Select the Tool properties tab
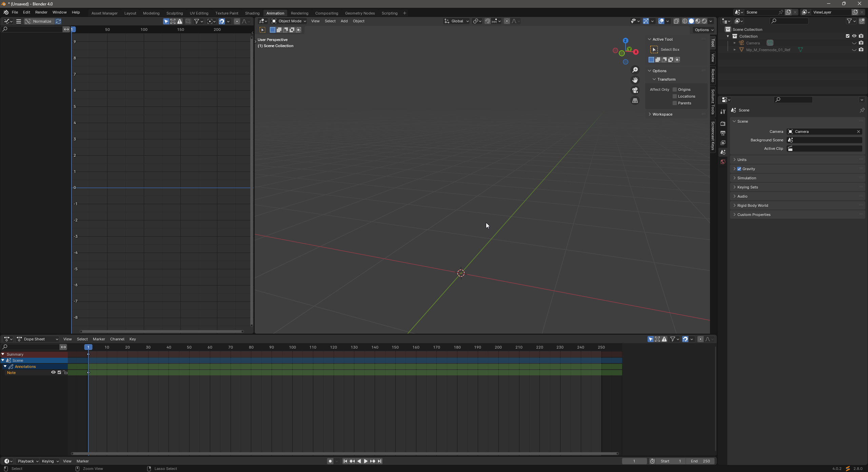The width and height of the screenshot is (868, 472). (x=723, y=111)
